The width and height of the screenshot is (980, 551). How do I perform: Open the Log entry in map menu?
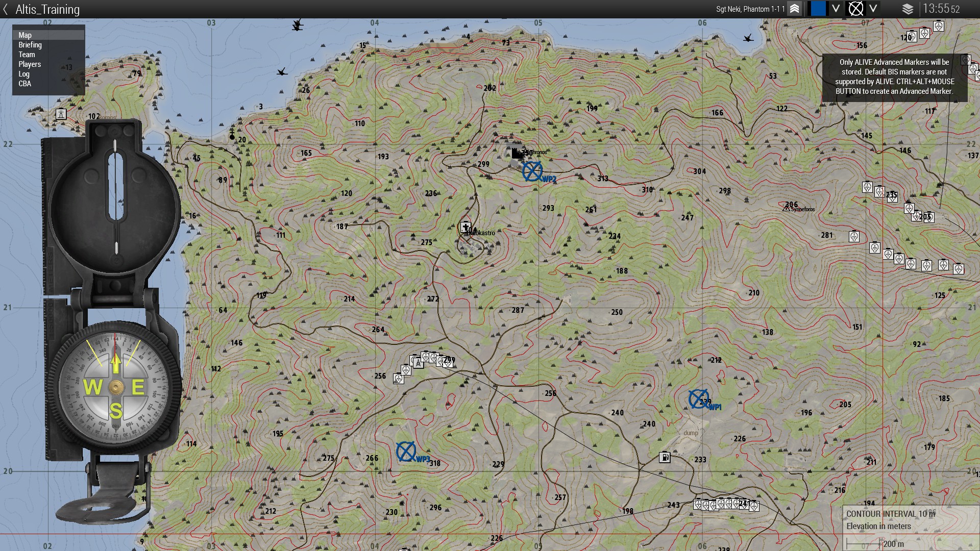click(x=24, y=74)
